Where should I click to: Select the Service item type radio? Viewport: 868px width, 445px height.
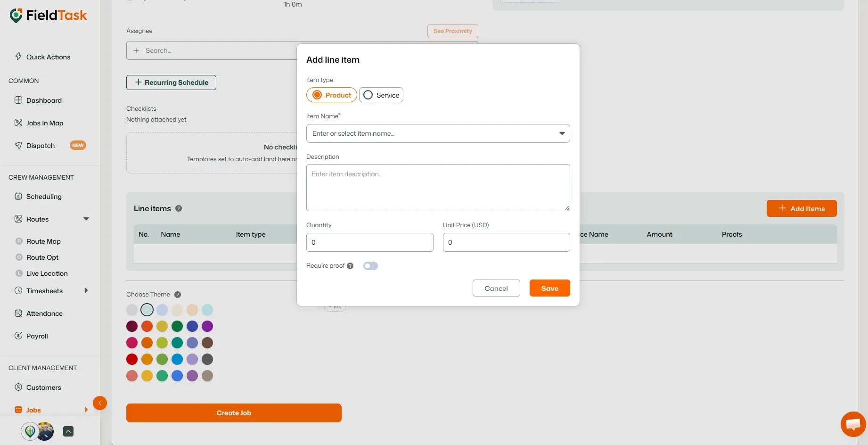381,95
